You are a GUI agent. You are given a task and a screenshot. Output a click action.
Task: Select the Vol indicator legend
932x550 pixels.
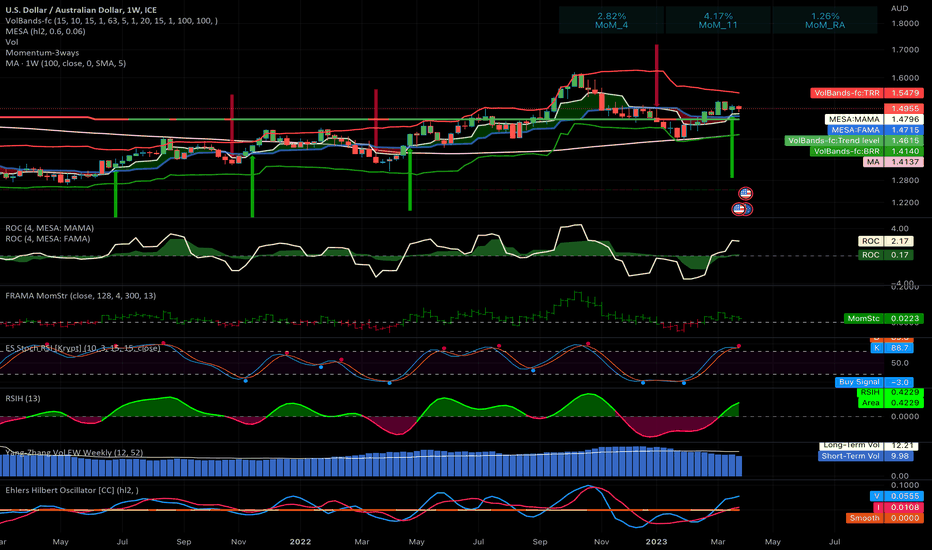(x=12, y=42)
